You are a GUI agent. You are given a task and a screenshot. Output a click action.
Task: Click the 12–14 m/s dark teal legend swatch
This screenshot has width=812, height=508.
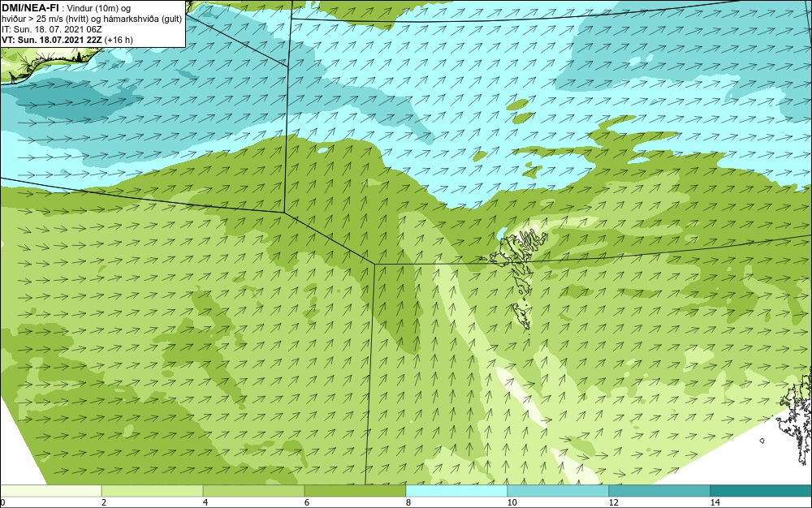(x=659, y=491)
